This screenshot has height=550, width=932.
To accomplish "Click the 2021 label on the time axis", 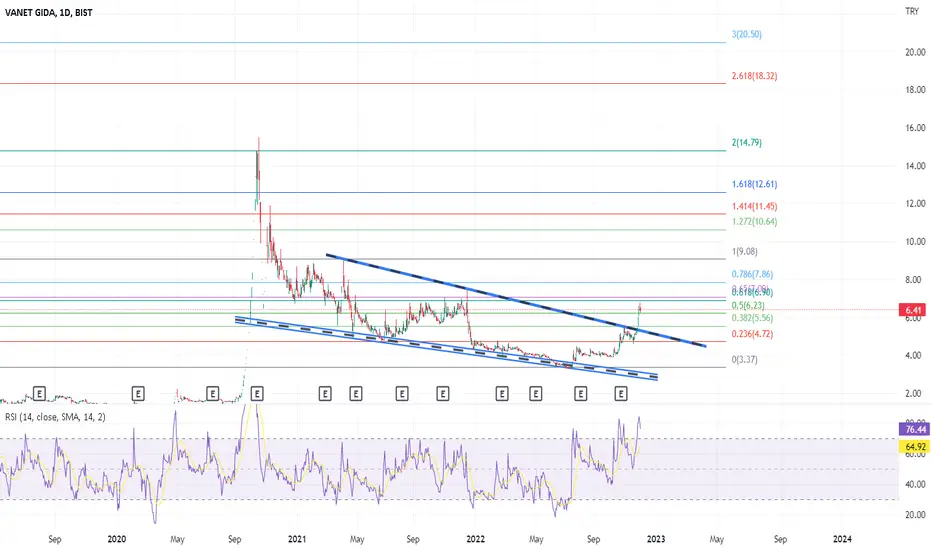I will (x=297, y=539).
